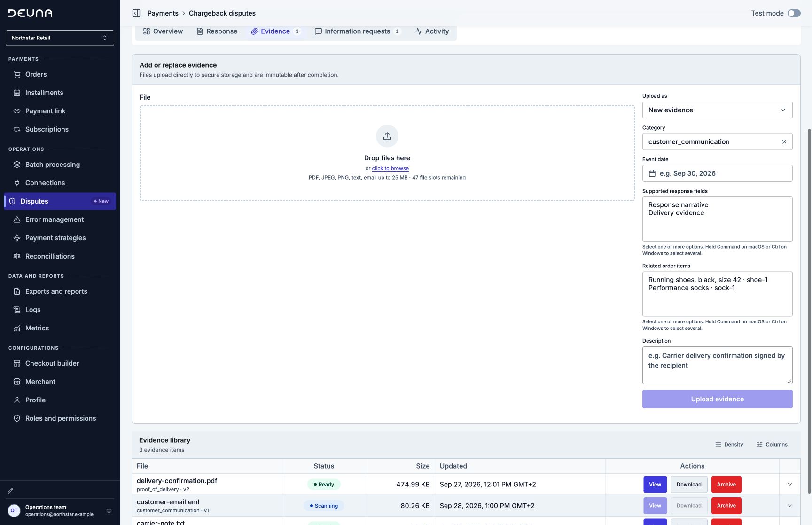Image resolution: width=812 pixels, height=525 pixels.
Task: Click the 'click to browse' link
Action: tap(390, 168)
